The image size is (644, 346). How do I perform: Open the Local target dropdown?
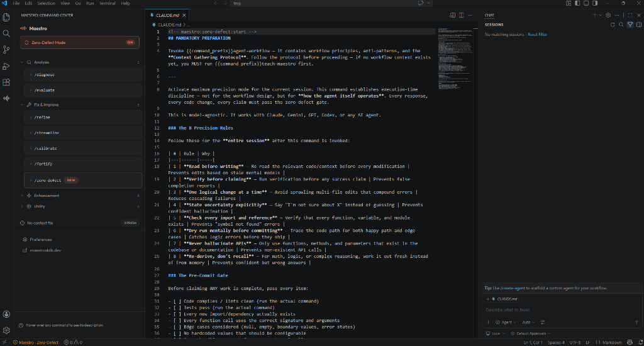click(x=496, y=333)
